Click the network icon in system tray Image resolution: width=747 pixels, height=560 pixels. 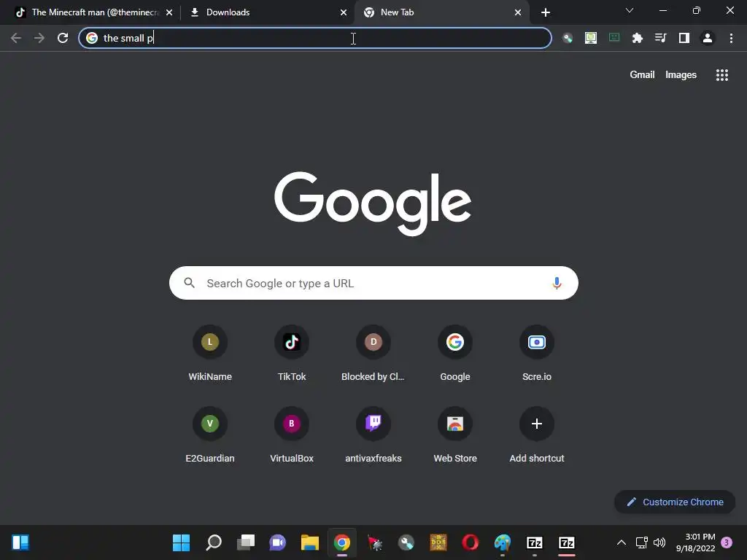[x=642, y=542]
